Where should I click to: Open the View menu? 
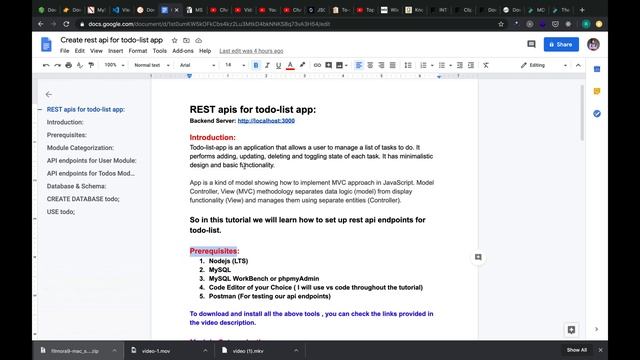[x=96, y=51]
